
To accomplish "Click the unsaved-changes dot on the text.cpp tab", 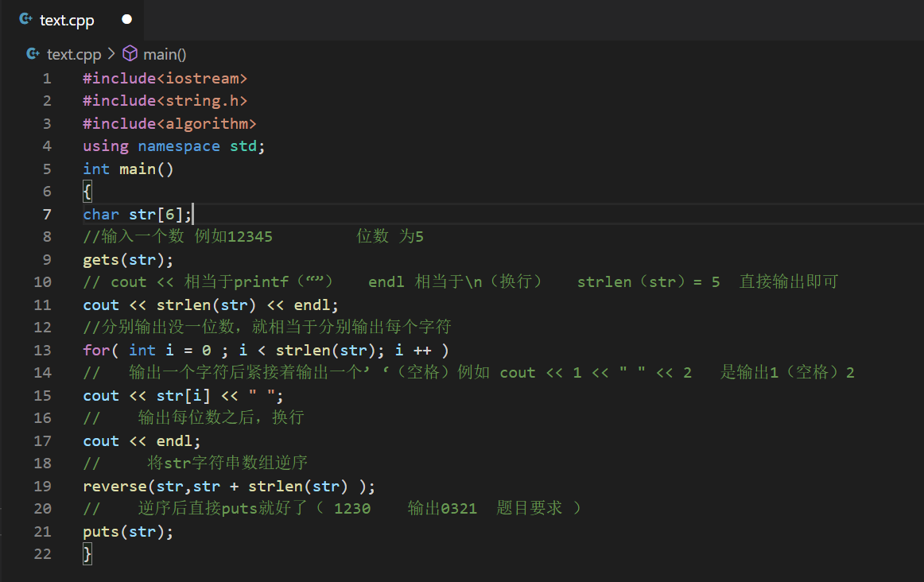I will pos(126,20).
